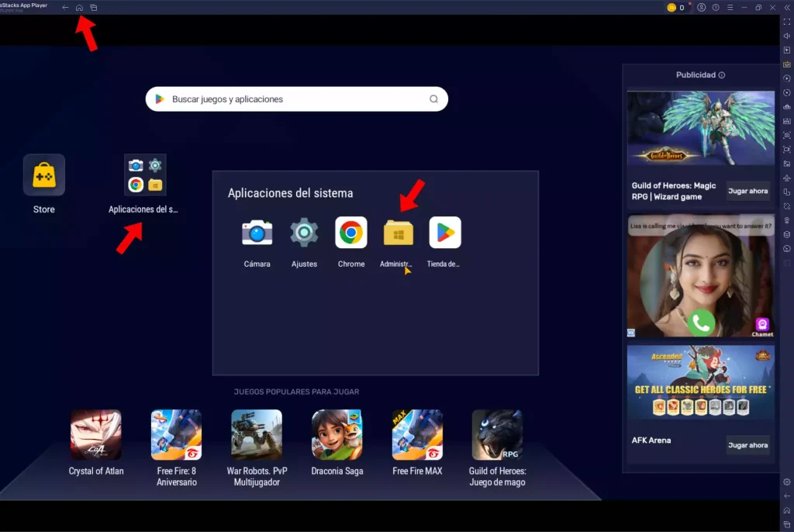The image size is (794, 532).
Task: Open Guild of Heroes: Juego de mago
Action: [x=497, y=435]
